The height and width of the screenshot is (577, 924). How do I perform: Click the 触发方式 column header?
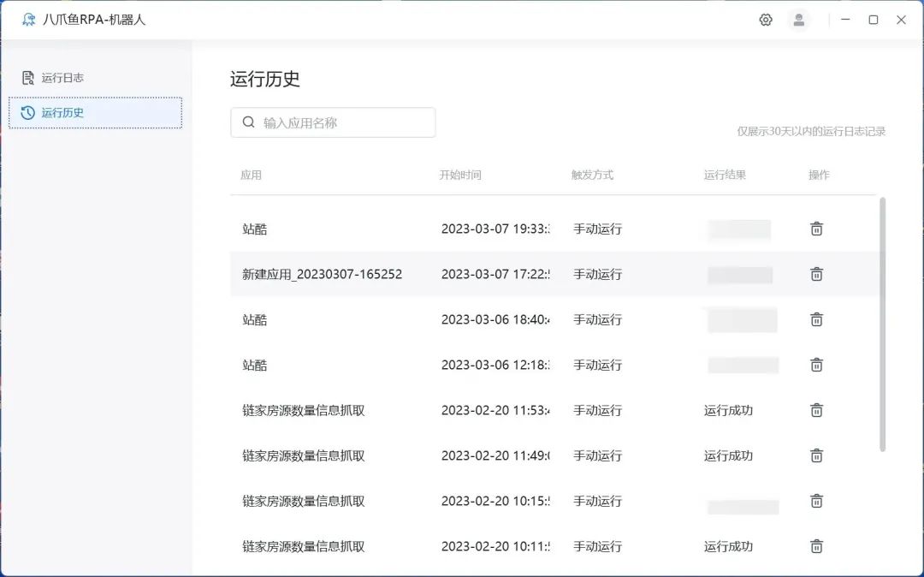(592, 175)
